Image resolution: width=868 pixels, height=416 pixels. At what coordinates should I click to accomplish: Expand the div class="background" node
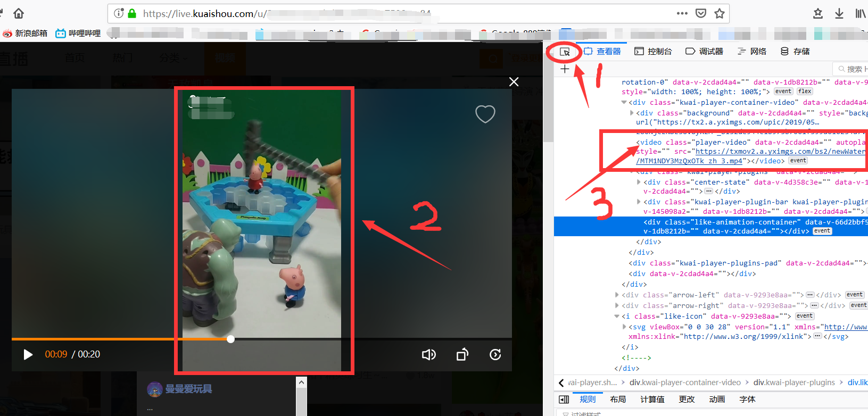pos(632,113)
